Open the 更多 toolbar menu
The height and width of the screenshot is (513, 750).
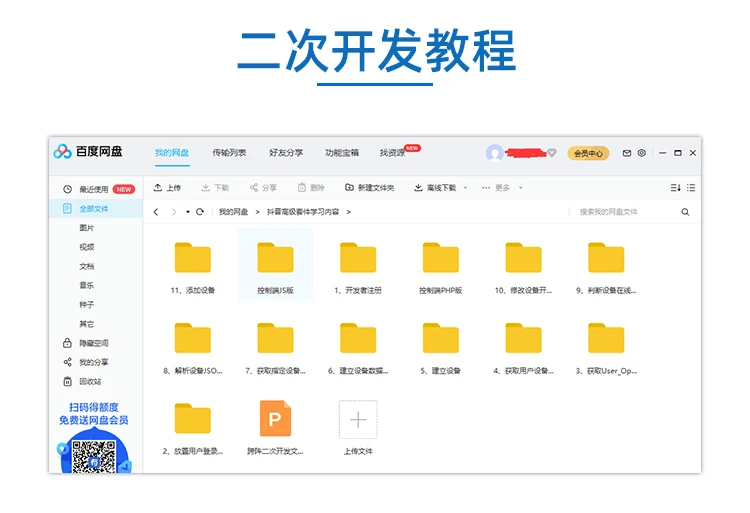pyautogui.click(x=496, y=187)
